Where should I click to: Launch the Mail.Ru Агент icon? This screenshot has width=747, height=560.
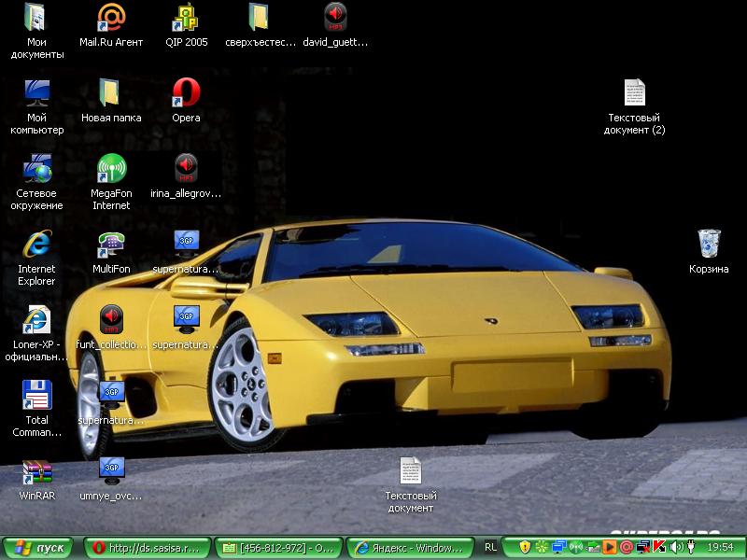111,18
